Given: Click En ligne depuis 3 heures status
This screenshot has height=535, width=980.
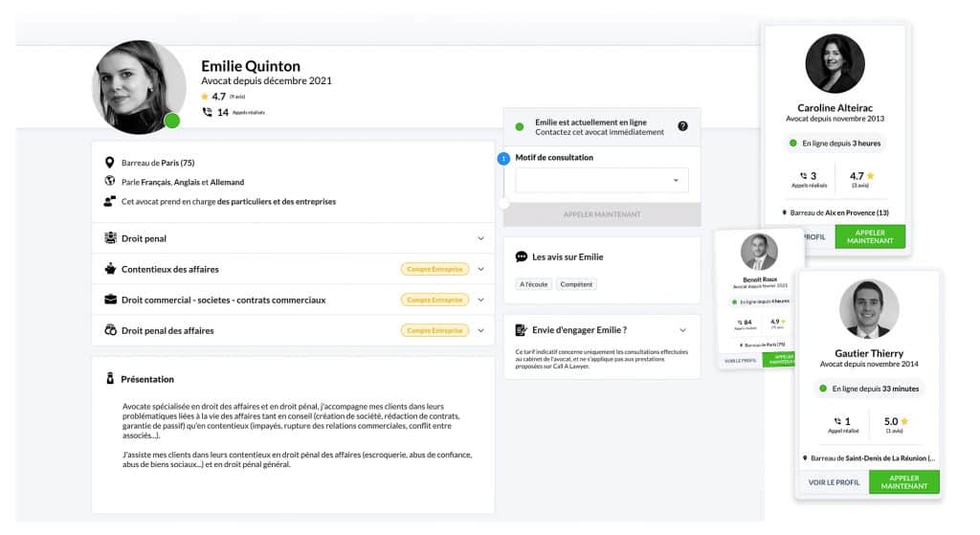Looking at the screenshot, I should 835,144.
